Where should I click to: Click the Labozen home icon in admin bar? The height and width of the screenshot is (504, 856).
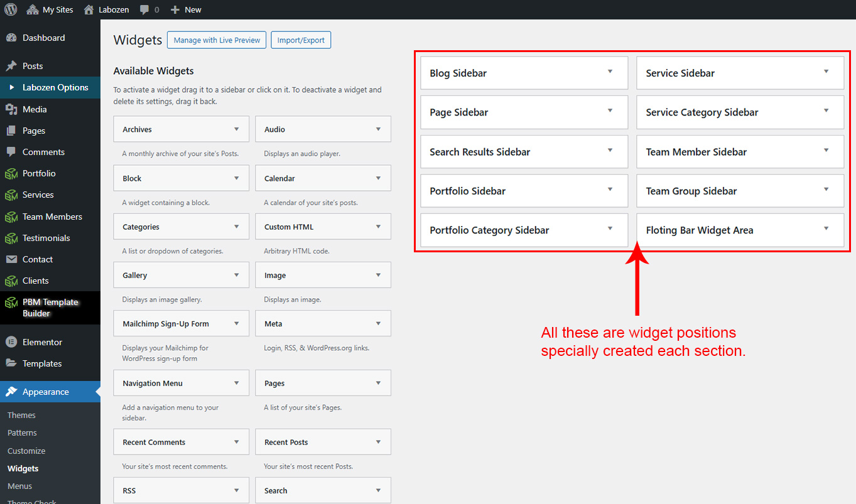(89, 9)
